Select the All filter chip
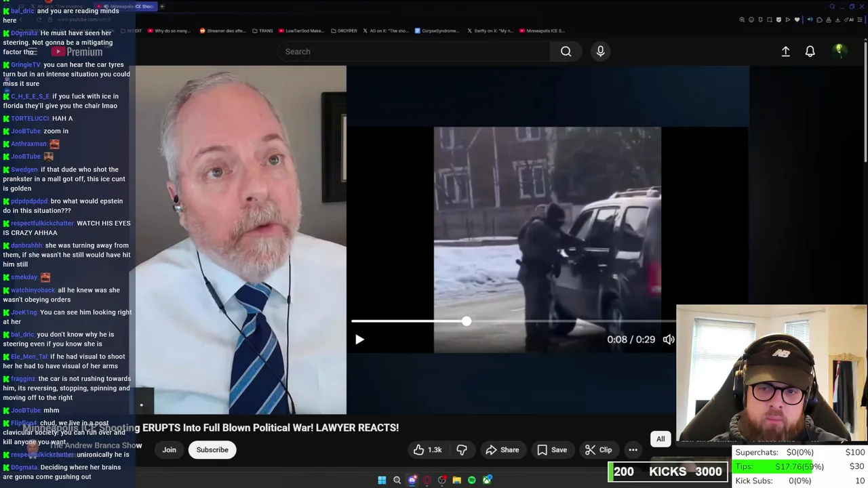Viewport: 868px width, 488px height. pyautogui.click(x=660, y=439)
